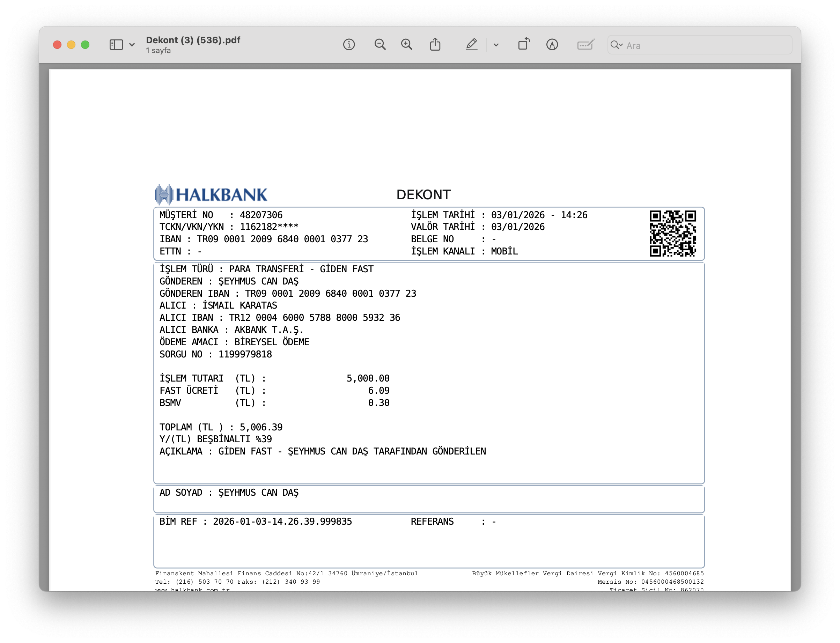
Task: Click the QR code on the receipt
Action: pos(673,234)
